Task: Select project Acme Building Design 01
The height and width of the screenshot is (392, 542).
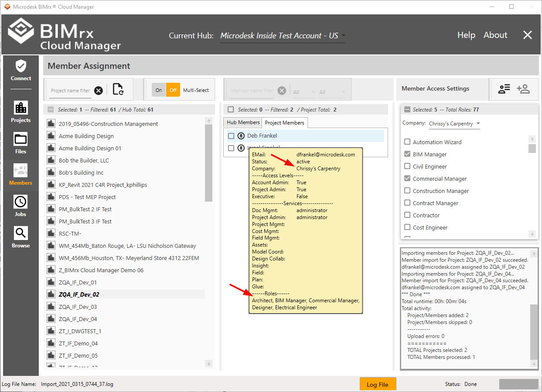Action: (x=90, y=148)
